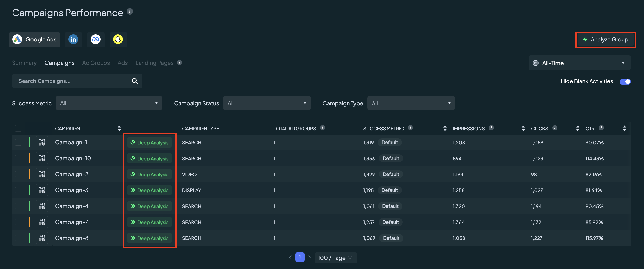Switch to the Ad Groups tab
The height and width of the screenshot is (269, 644).
(x=96, y=63)
